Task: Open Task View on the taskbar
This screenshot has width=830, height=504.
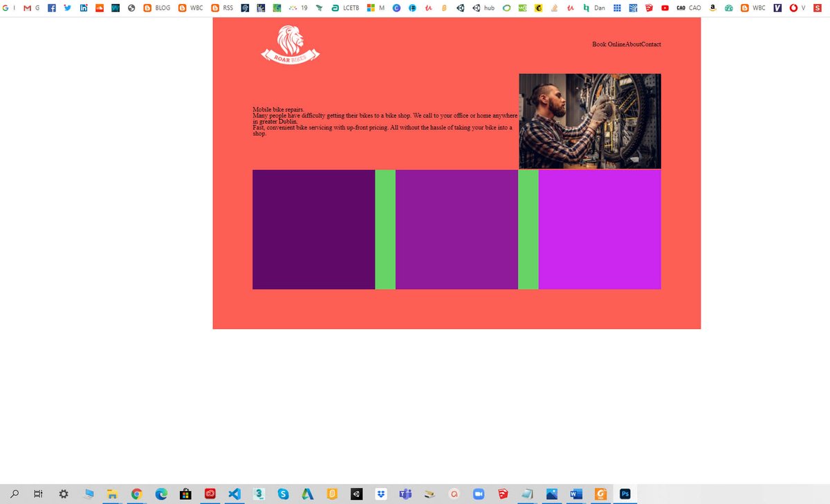Action: (x=38, y=494)
